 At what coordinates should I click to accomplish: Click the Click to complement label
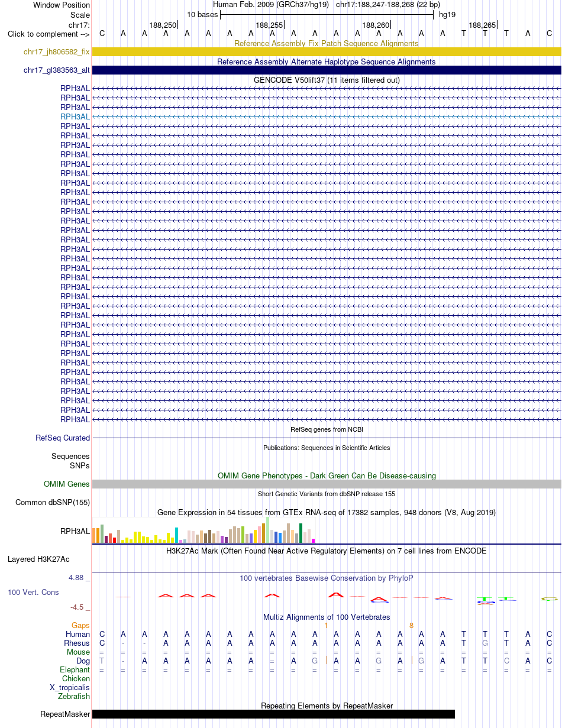tap(49, 34)
